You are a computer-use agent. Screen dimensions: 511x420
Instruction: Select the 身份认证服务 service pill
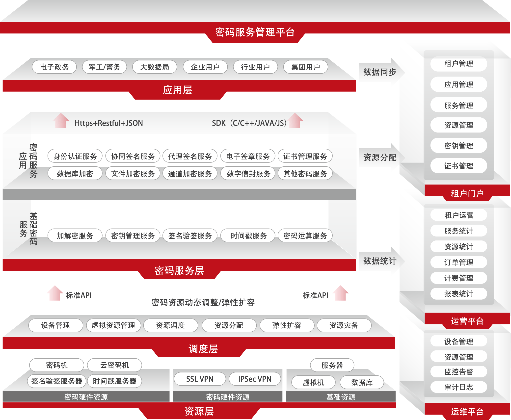75,156
